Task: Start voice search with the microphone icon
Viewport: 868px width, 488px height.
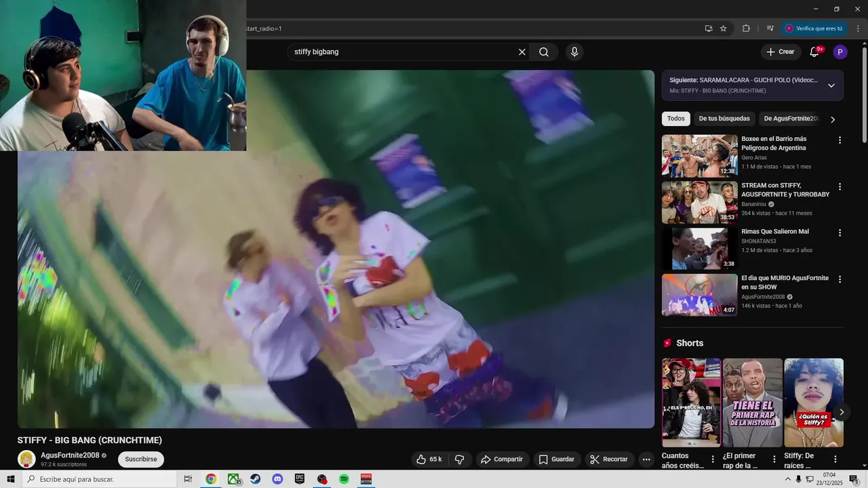Action: [x=574, y=52]
